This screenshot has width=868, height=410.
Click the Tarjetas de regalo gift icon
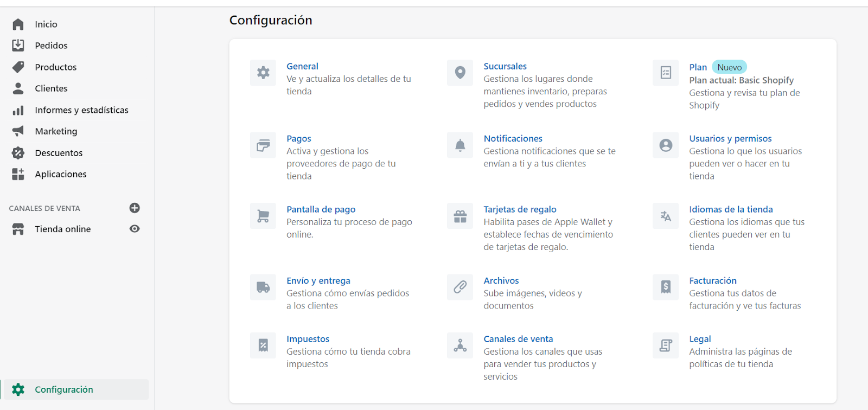point(460,216)
